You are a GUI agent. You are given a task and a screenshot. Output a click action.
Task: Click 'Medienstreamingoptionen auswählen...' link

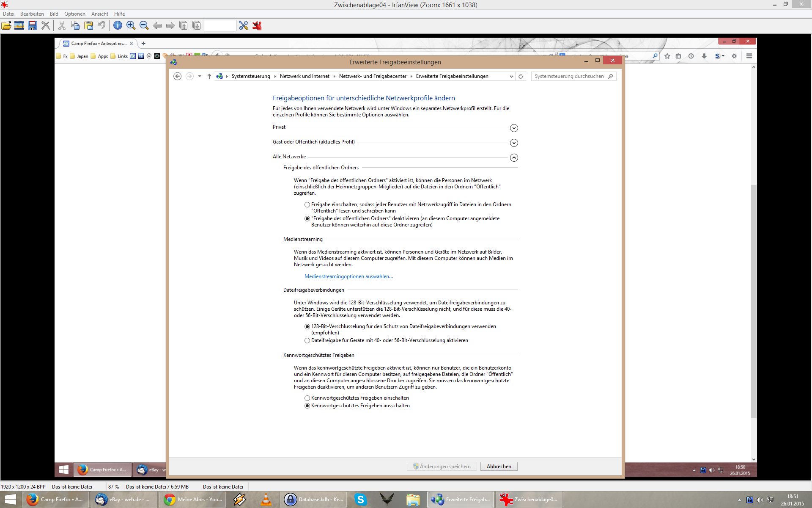click(x=348, y=276)
